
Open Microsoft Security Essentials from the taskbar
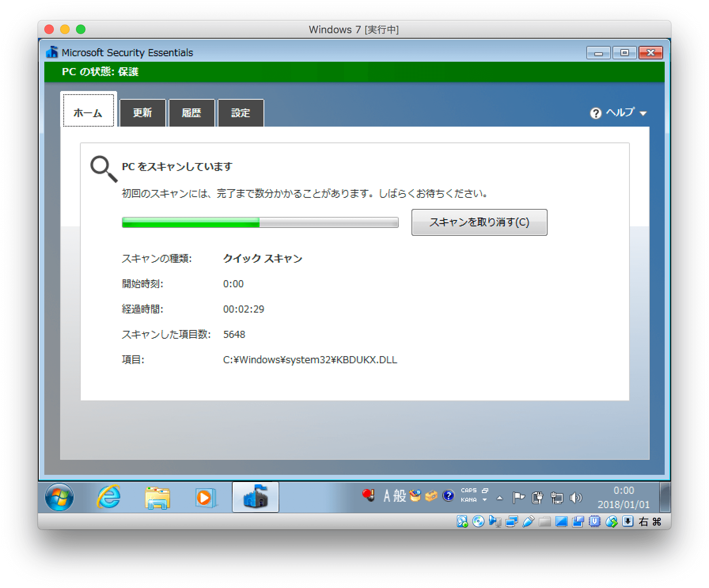[x=255, y=497]
